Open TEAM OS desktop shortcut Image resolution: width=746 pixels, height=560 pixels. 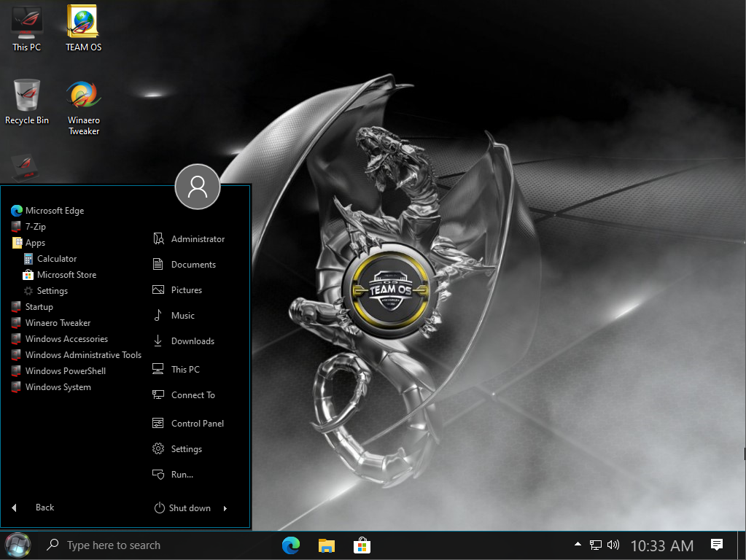[x=83, y=28]
